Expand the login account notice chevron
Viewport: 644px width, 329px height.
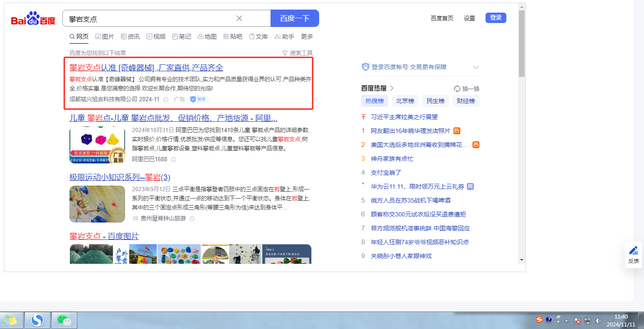pyautogui.click(x=476, y=67)
